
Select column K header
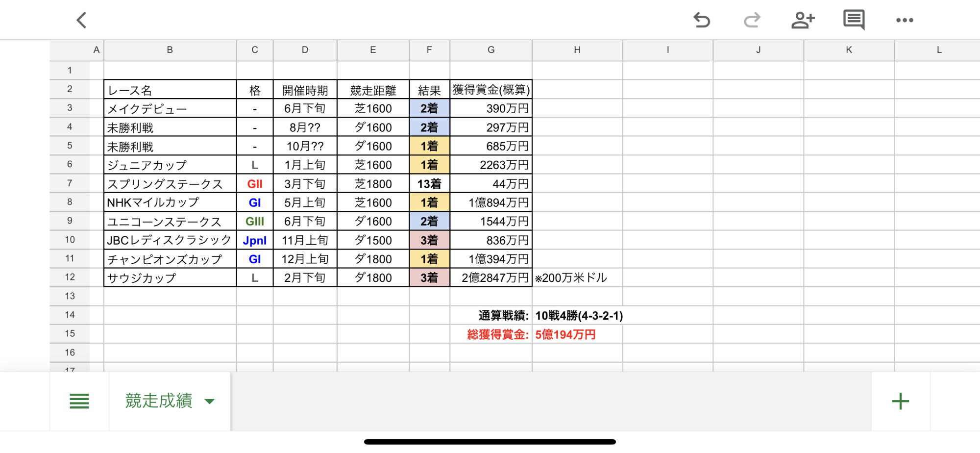pos(849,50)
